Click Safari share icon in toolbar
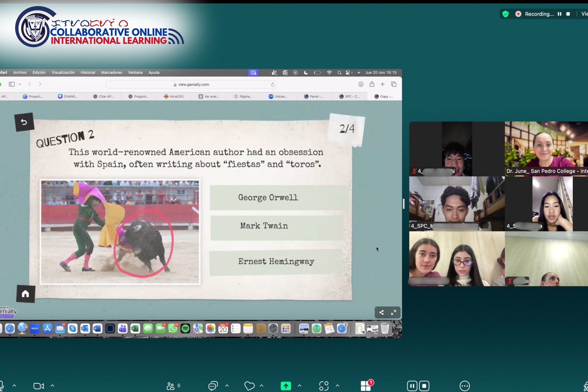The width and height of the screenshot is (588, 392). point(372,84)
